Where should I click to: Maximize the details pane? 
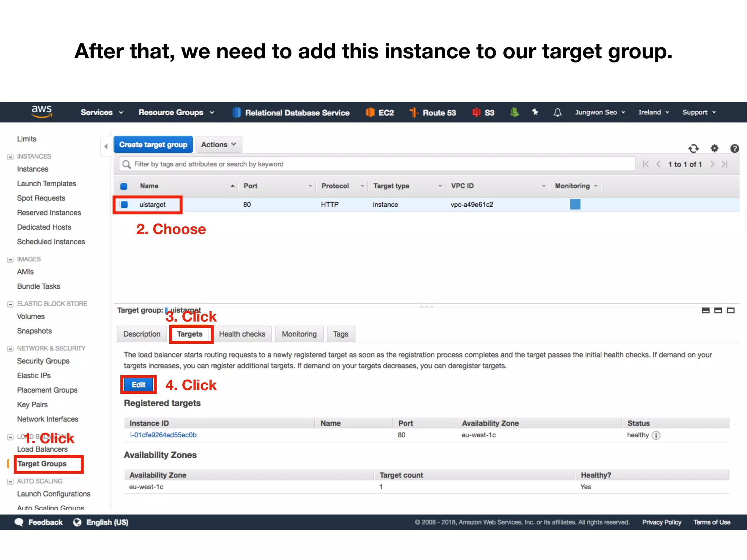click(731, 311)
